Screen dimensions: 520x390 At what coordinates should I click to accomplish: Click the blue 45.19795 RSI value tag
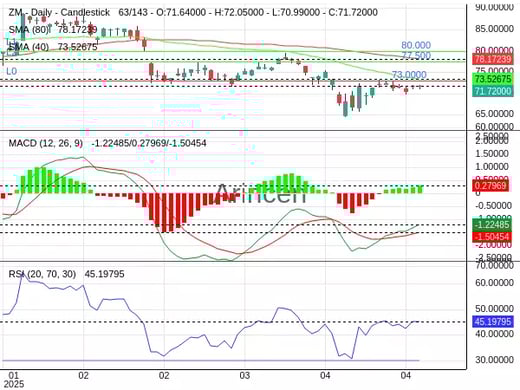click(493, 322)
